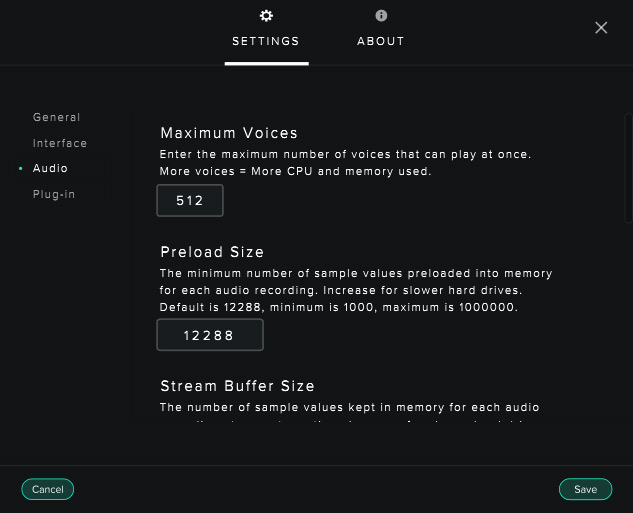Open the Interface settings category

pos(60,144)
